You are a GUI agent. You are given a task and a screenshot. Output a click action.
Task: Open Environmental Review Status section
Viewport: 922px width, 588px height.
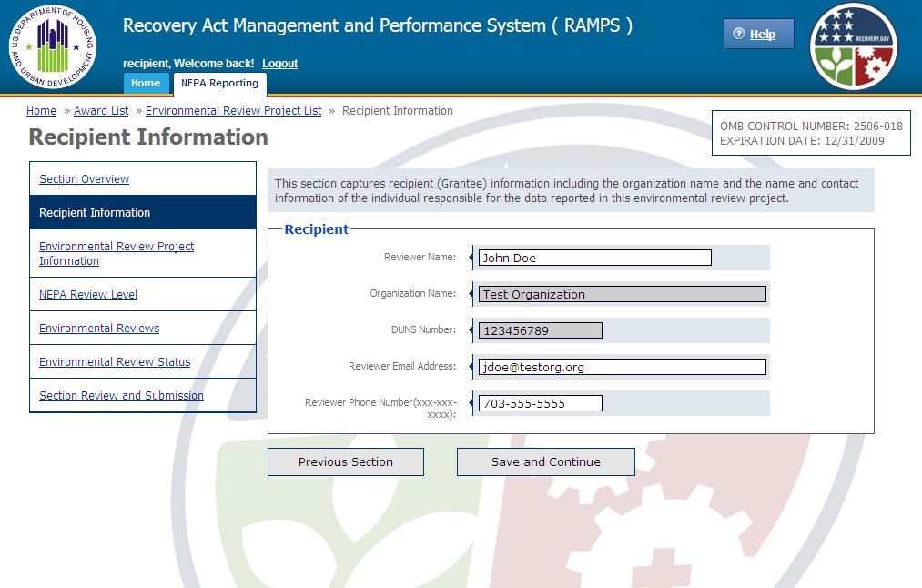pyautogui.click(x=115, y=362)
